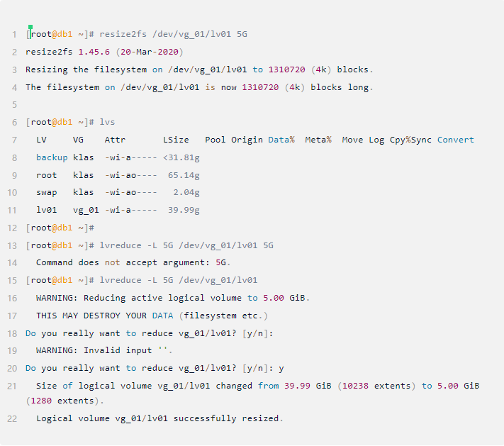Click the green cursor marker at top-left
Image resolution: width=504 pixels, height=446 pixels.
30,27
